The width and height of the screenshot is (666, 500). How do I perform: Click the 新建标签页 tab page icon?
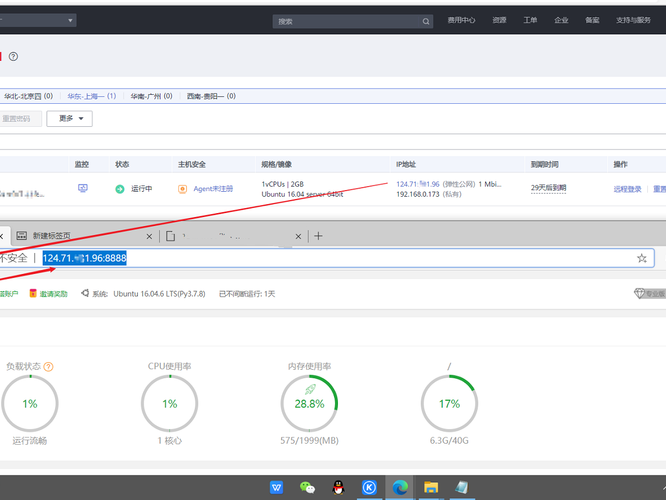pos(22,236)
